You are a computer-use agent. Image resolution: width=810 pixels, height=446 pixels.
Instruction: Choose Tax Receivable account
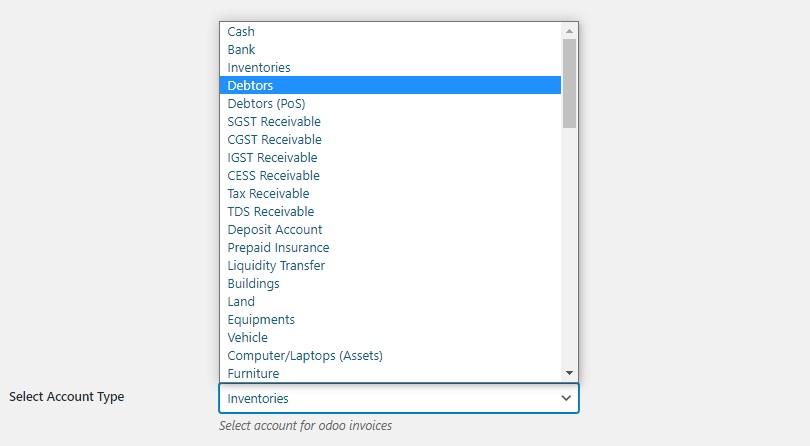(x=391, y=194)
